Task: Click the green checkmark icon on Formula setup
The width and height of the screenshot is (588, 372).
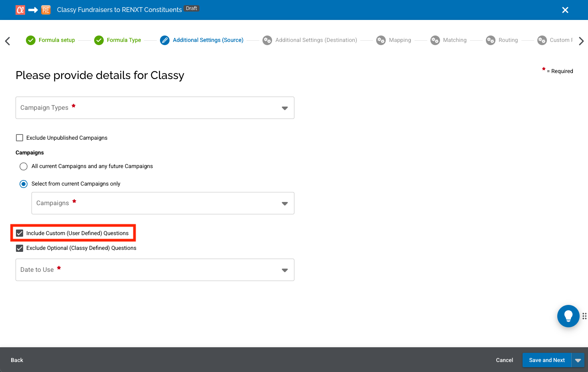Action: [x=31, y=40]
